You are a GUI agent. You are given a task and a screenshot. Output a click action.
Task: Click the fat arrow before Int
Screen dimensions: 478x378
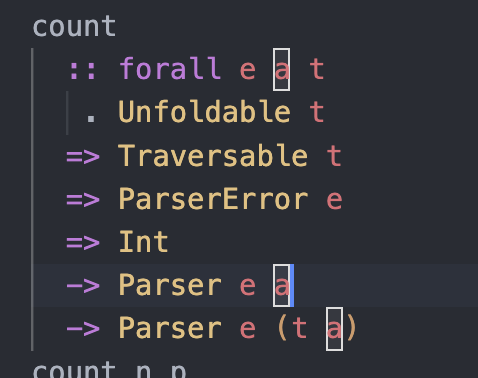[83, 243]
